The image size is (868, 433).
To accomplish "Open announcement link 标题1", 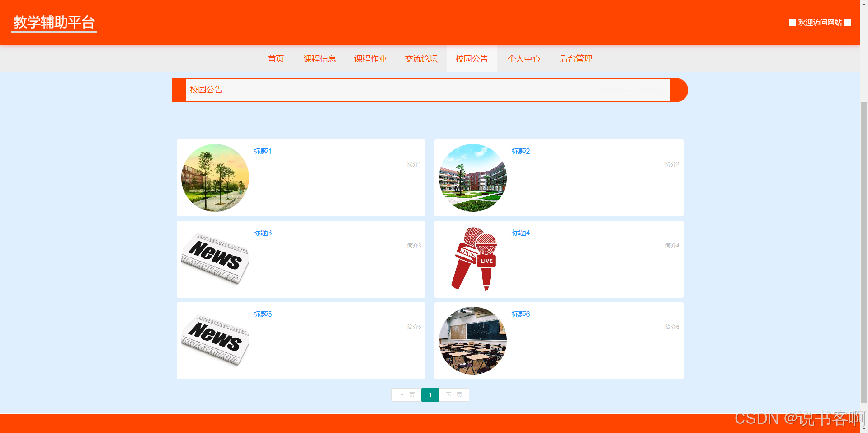I will point(262,151).
